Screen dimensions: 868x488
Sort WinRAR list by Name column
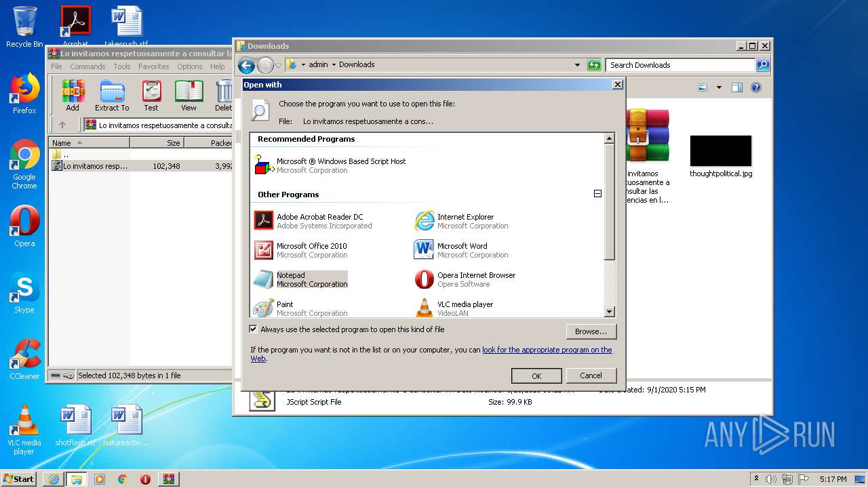(x=89, y=143)
